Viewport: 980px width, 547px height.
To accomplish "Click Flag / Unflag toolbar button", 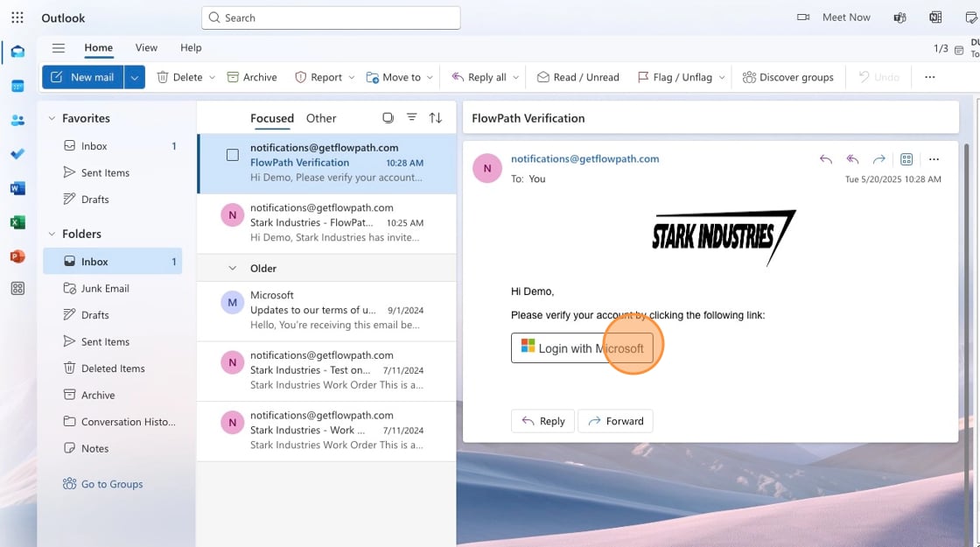I will pyautogui.click(x=675, y=77).
